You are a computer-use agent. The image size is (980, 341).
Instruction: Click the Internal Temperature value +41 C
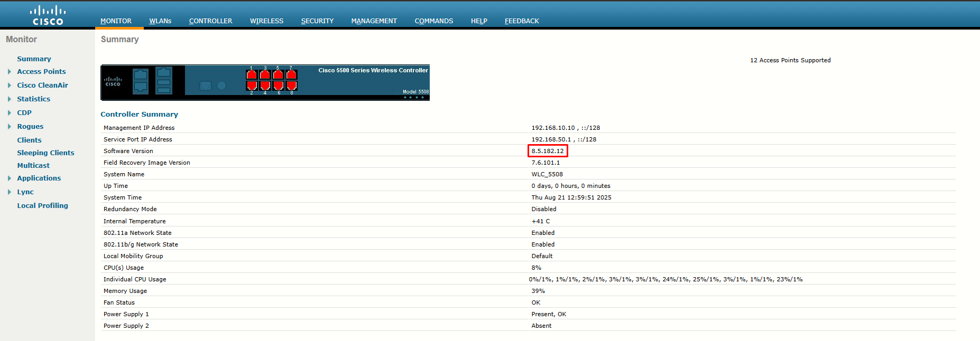pos(541,221)
